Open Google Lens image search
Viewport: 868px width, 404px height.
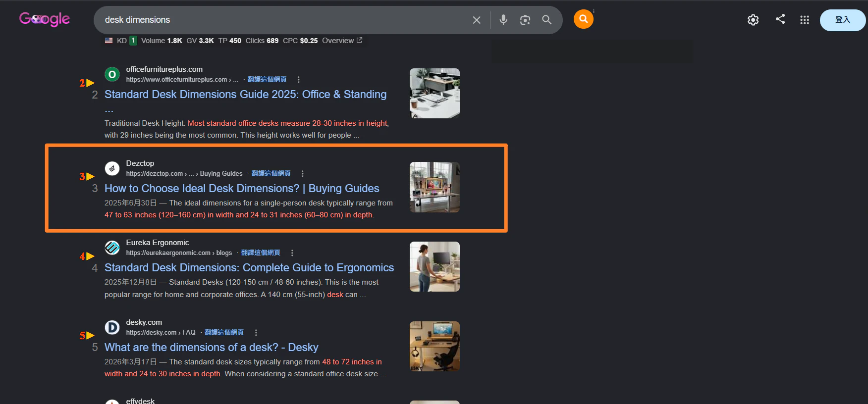pyautogui.click(x=525, y=20)
